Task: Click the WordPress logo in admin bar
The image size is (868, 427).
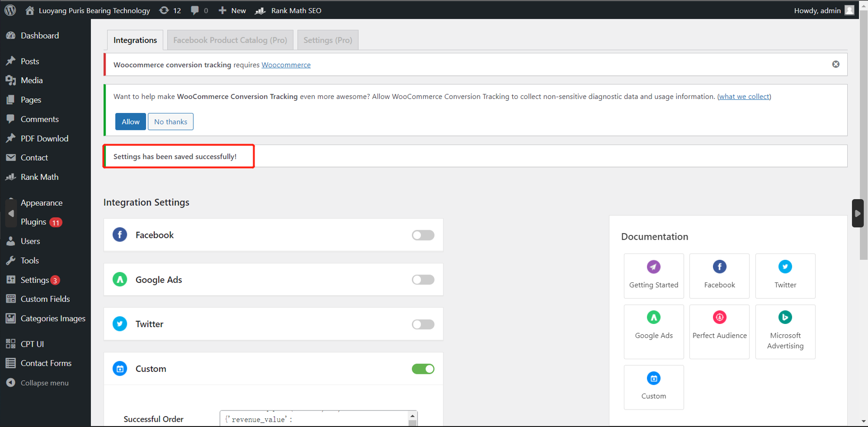Action: 10,10
